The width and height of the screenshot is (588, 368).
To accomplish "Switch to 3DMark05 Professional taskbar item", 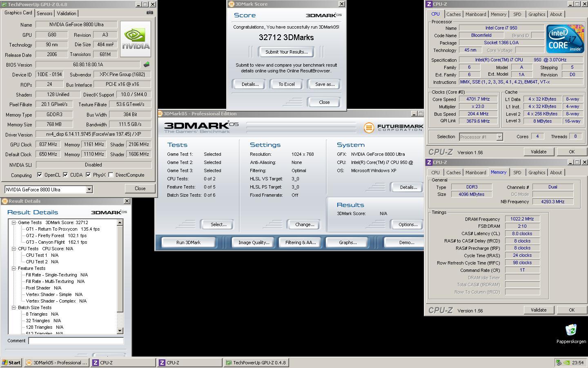I will [x=57, y=363].
